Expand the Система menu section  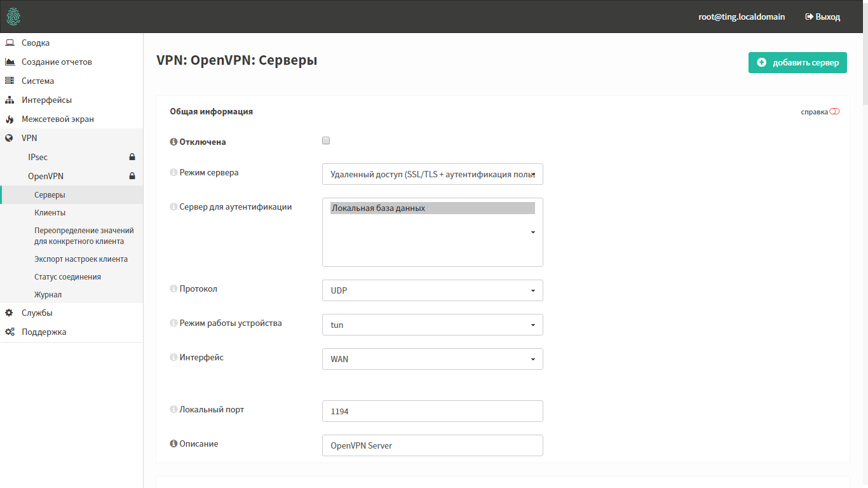pos(71,81)
